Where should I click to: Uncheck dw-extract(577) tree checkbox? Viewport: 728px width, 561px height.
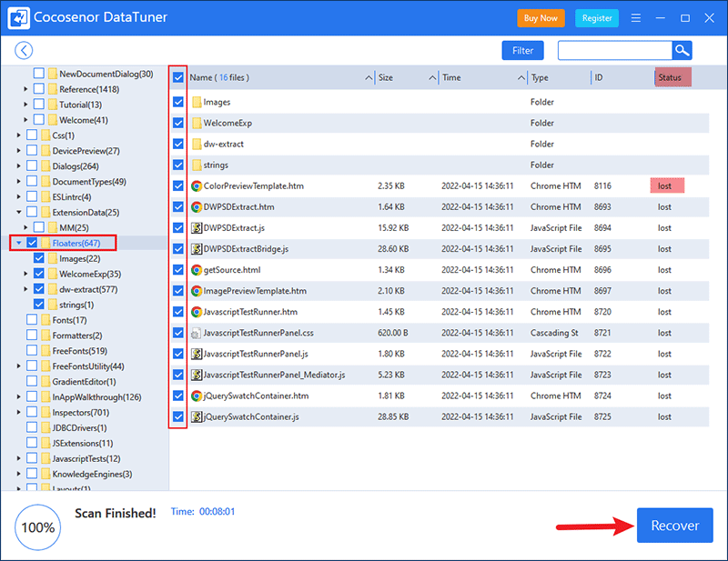39,289
